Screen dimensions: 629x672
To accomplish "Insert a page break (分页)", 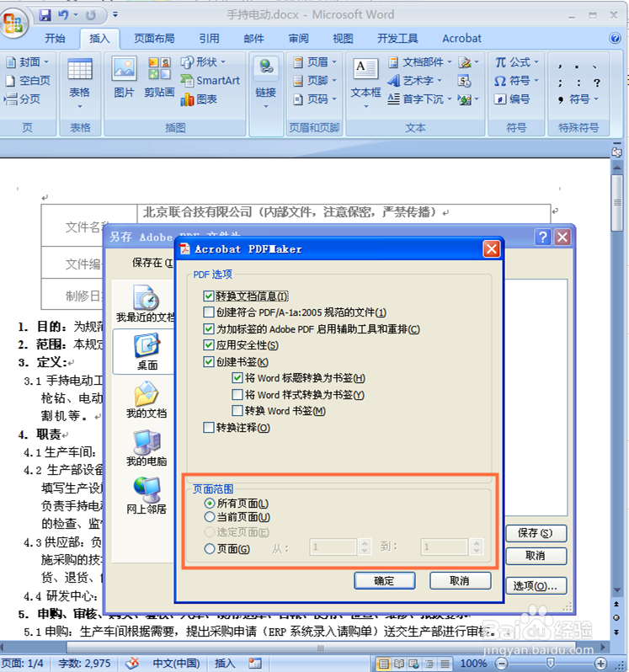I will 22,99.
